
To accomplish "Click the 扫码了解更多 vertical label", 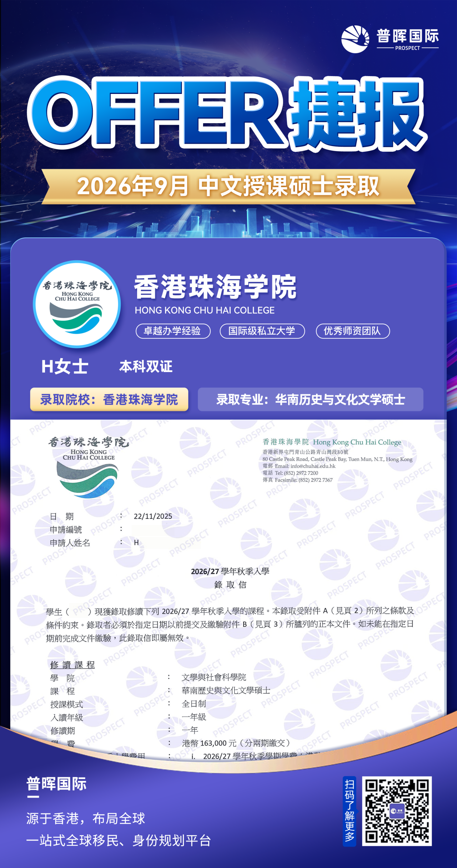I will click(350, 811).
